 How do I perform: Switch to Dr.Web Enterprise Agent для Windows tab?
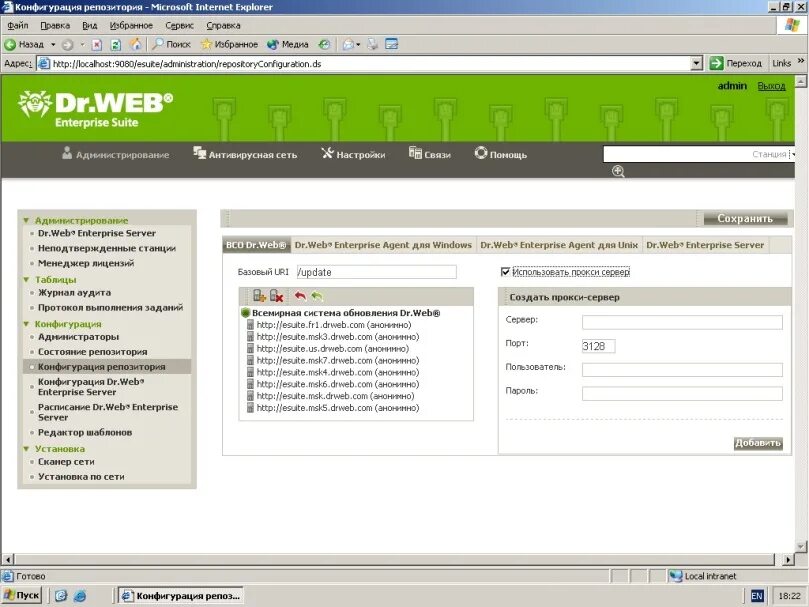tap(383, 245)
